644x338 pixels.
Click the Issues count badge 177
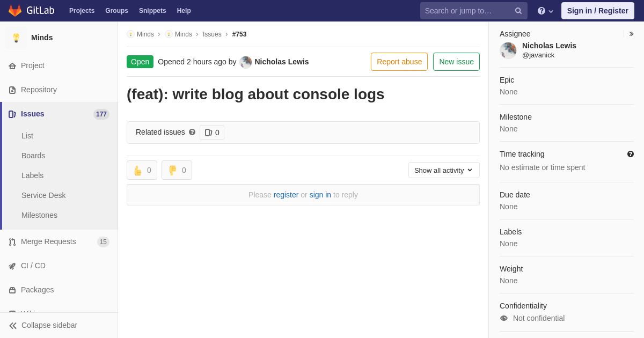[x=101, y=114]
